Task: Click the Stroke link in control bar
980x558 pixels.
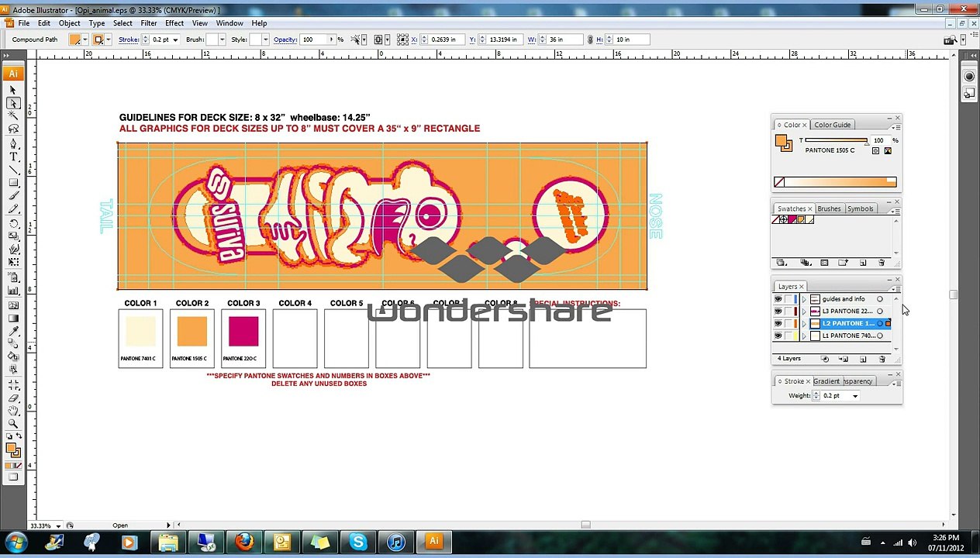Action: coord(129,40)
